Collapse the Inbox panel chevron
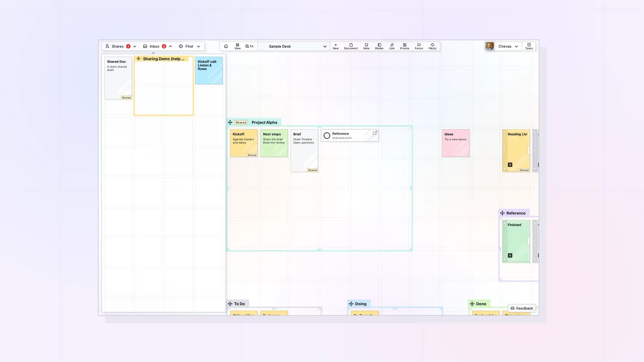644x362 pixels. pyautogui.click(x=170, y=47)
